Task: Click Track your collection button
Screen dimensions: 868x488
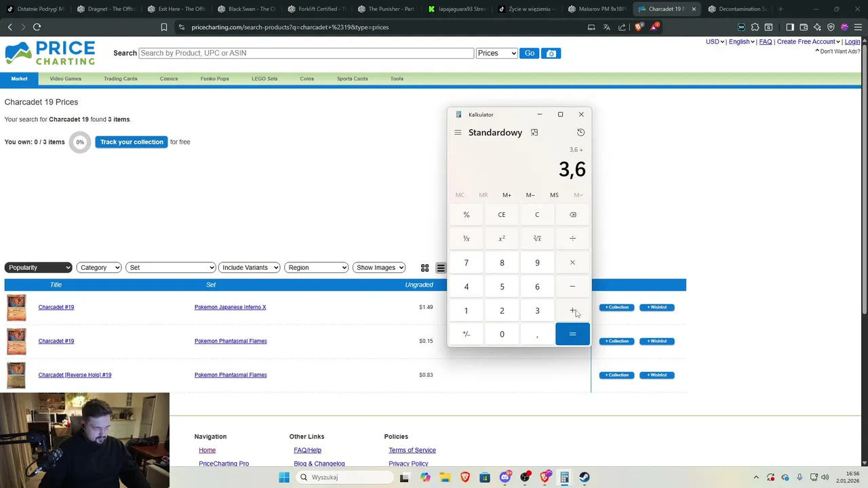Action: click(132, 142)
